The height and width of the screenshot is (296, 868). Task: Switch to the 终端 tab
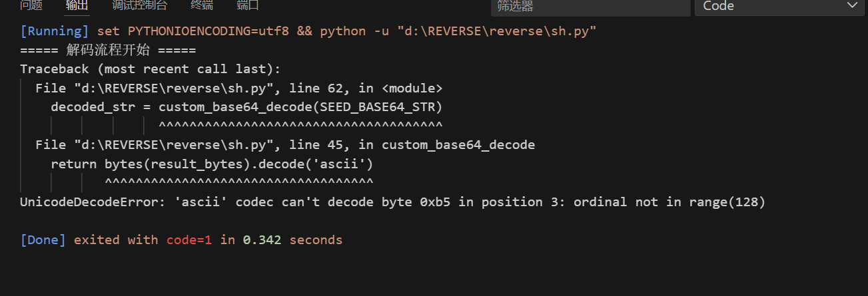[202, 5]
